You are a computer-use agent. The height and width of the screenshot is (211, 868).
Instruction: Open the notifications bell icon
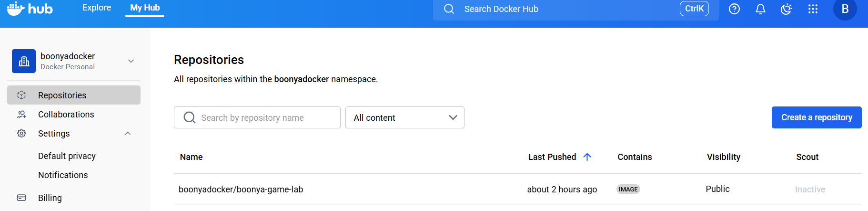click(x=760, y=9)
